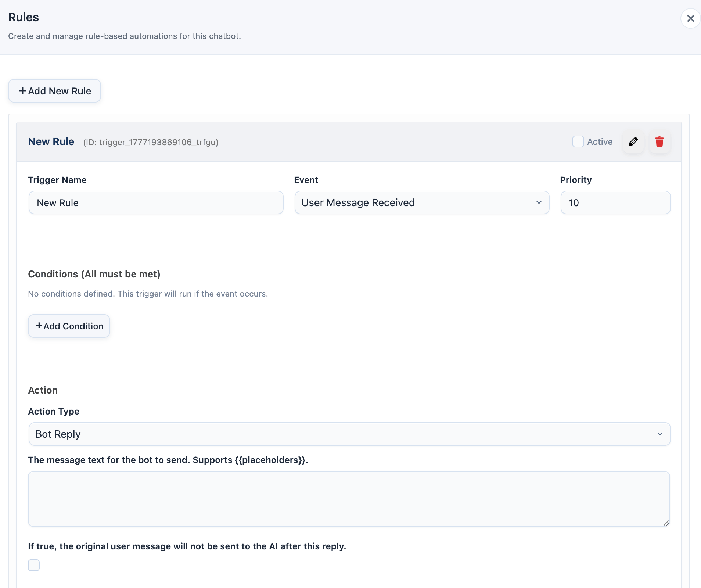Click the pencil edit icon for New Rule
Screen dimensions: 701x588
[633, 141]
